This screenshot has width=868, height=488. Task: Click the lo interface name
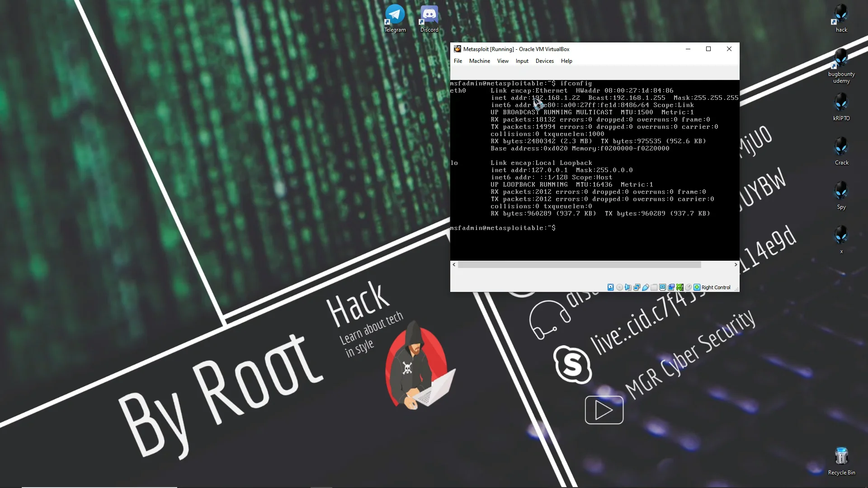(x=454, y=163)
